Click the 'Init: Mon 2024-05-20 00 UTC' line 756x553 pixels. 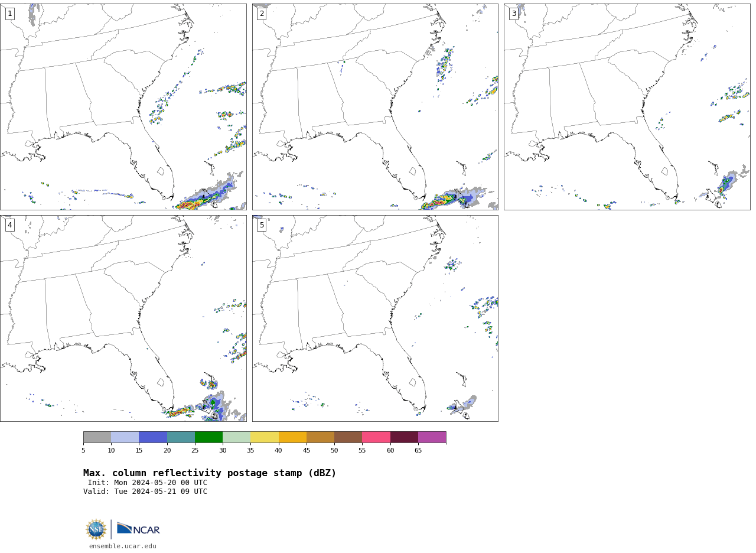tap(148, 483)
